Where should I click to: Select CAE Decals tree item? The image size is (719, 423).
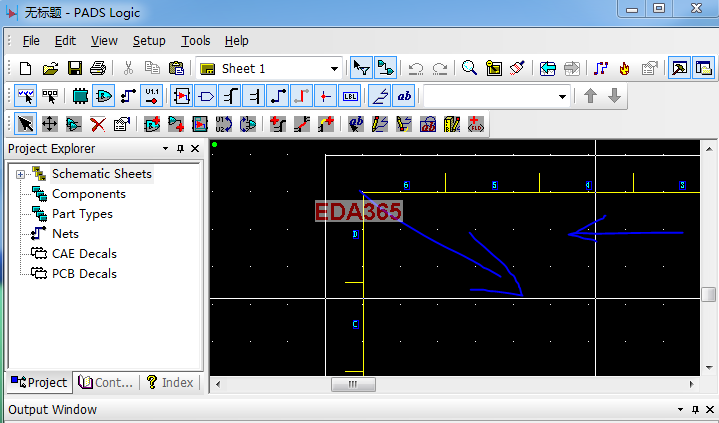(84, 254)
